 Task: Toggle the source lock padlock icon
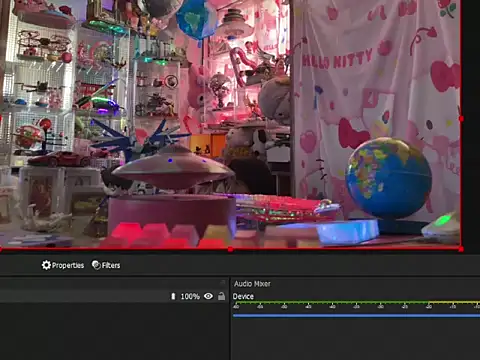click(221, 296)
